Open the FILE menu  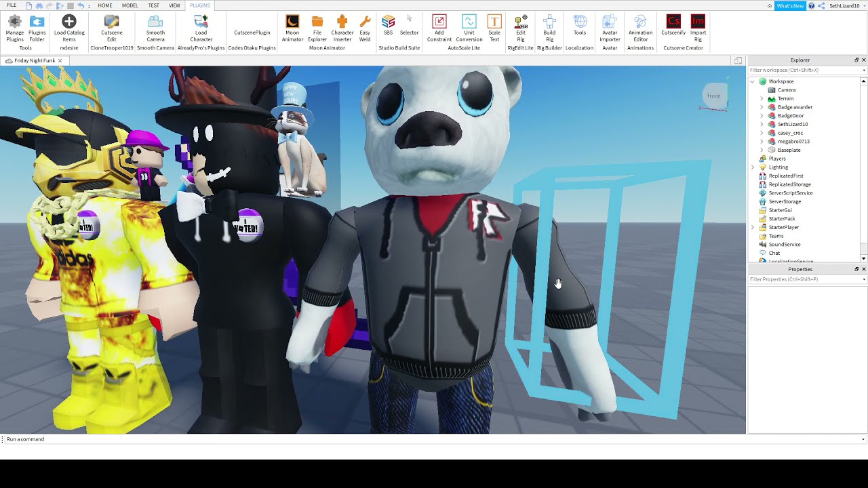pyautogui.click(x=12, y=5)
